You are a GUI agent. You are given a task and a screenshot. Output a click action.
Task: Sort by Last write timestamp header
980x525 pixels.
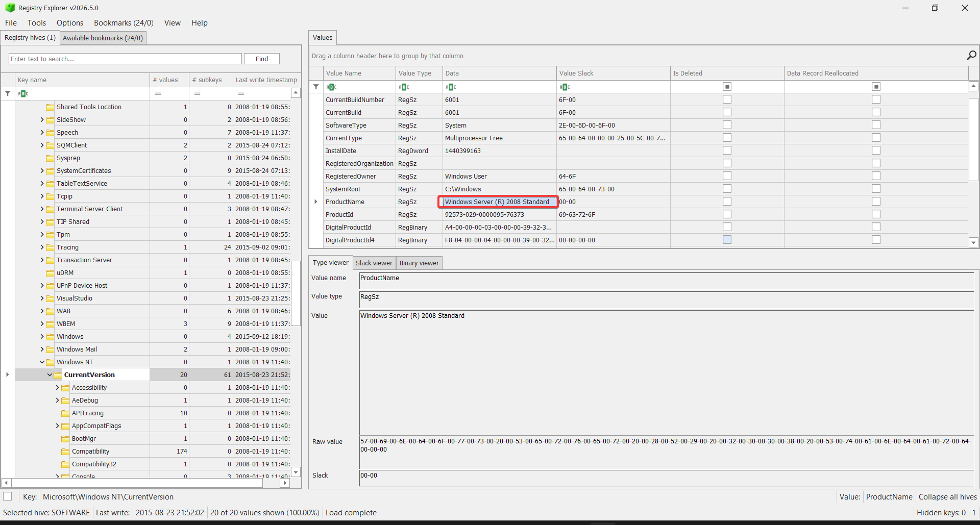pyautogui.click(x=266, y=80)
